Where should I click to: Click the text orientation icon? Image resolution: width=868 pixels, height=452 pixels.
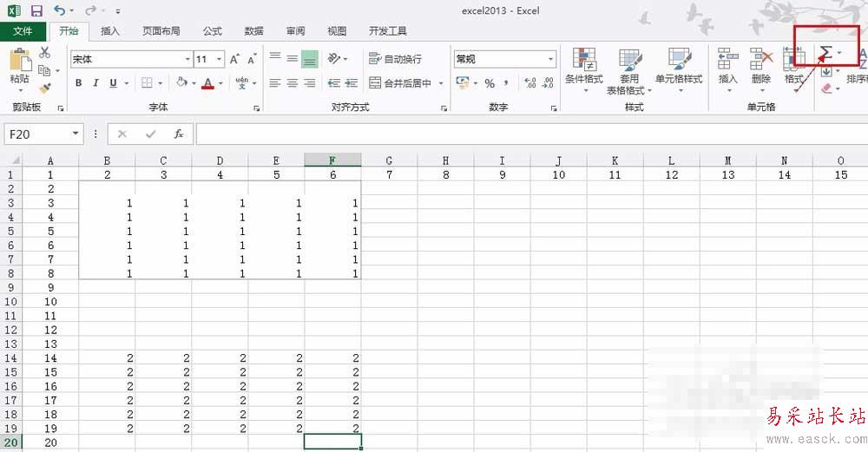334,58
